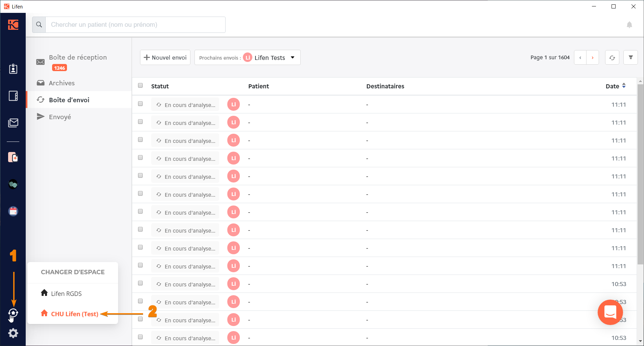Click the Boîte d'envoi sync icon

41,100
